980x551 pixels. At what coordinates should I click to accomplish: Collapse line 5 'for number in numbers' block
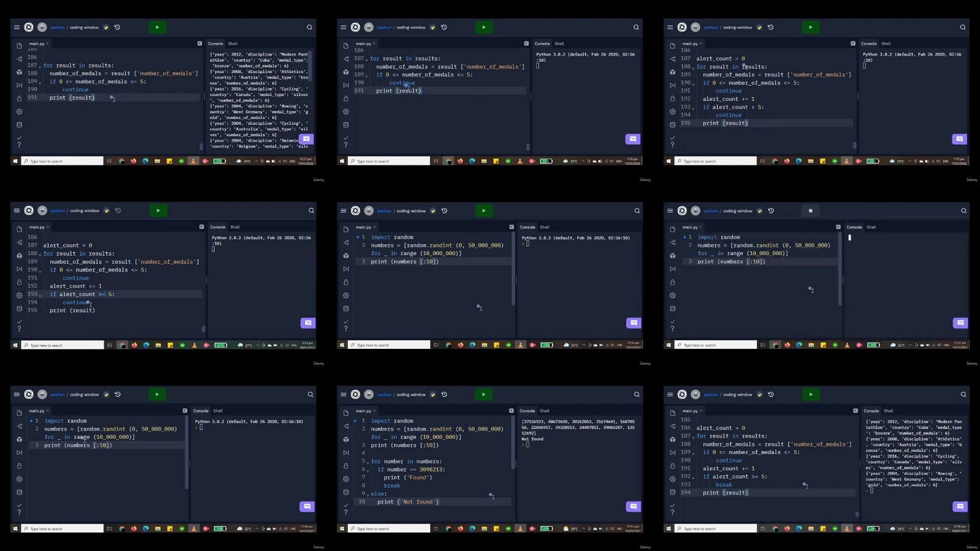point(367,462)
